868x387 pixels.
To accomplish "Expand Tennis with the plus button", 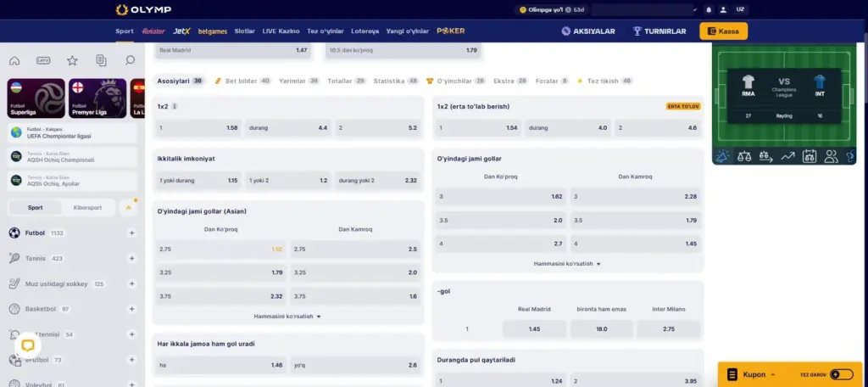I will pos(131,258).
